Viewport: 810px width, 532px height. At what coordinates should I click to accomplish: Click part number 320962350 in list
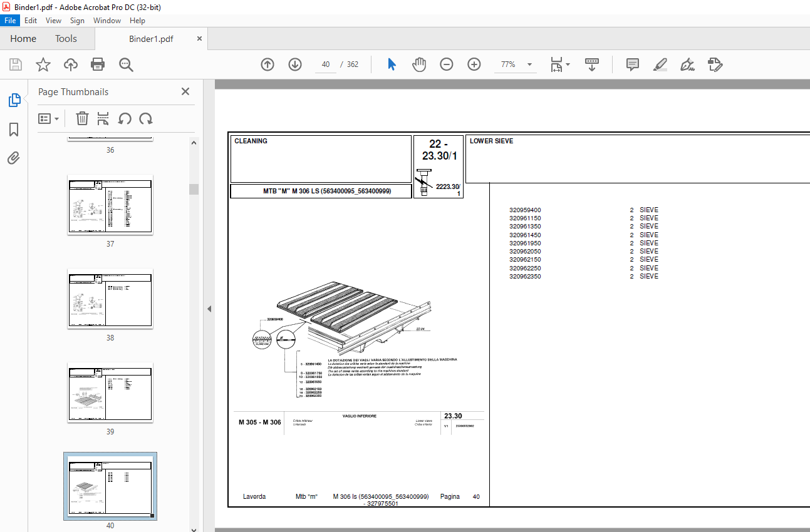tap(525, 276)
